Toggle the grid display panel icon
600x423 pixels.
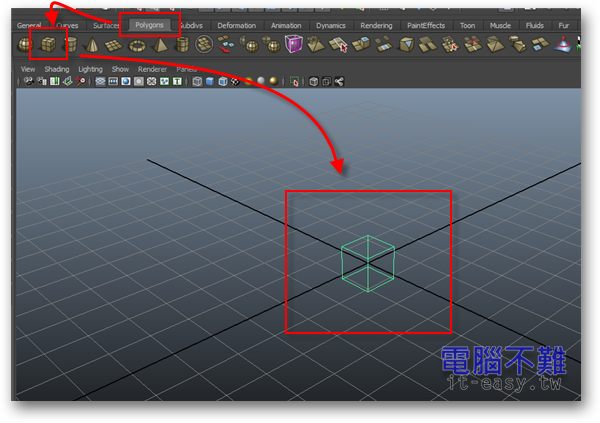tap(99, 81)
